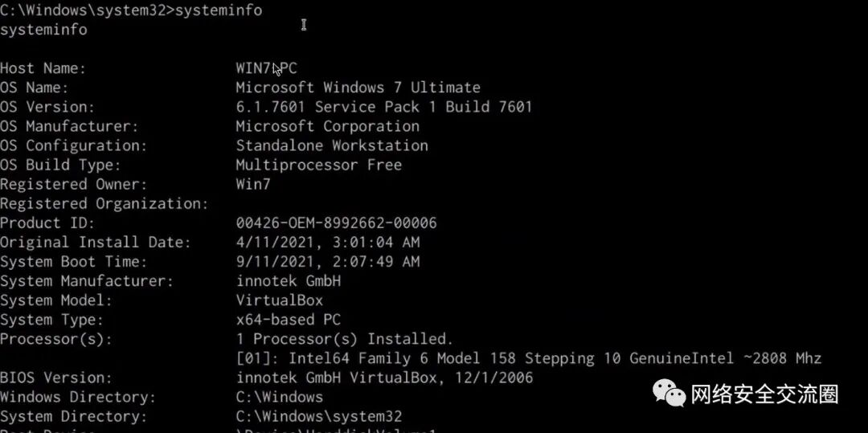Click the BIOS Version value text
This screenshot has height=433, width=868.
[x=384, y=378]
